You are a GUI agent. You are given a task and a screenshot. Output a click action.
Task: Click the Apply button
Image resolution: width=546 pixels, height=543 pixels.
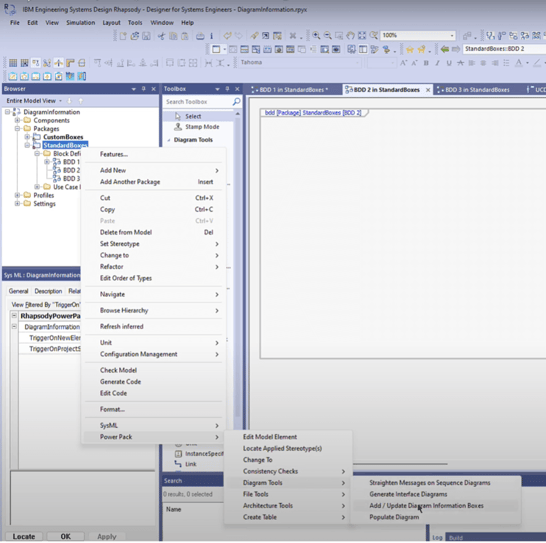point(107,536)
